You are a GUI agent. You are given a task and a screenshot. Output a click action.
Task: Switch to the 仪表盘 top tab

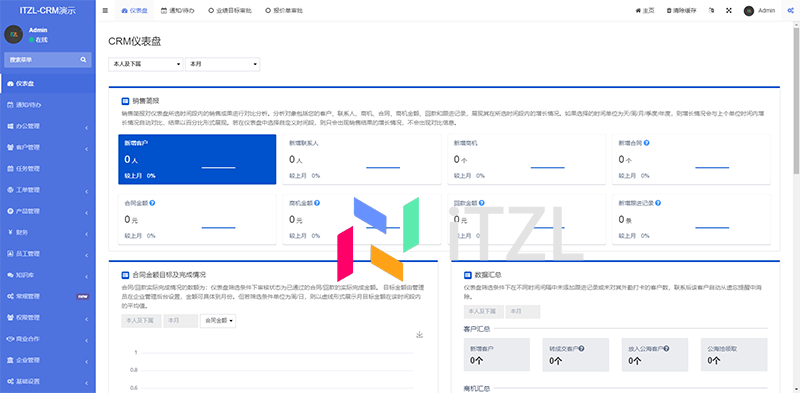tap(135, 11)
